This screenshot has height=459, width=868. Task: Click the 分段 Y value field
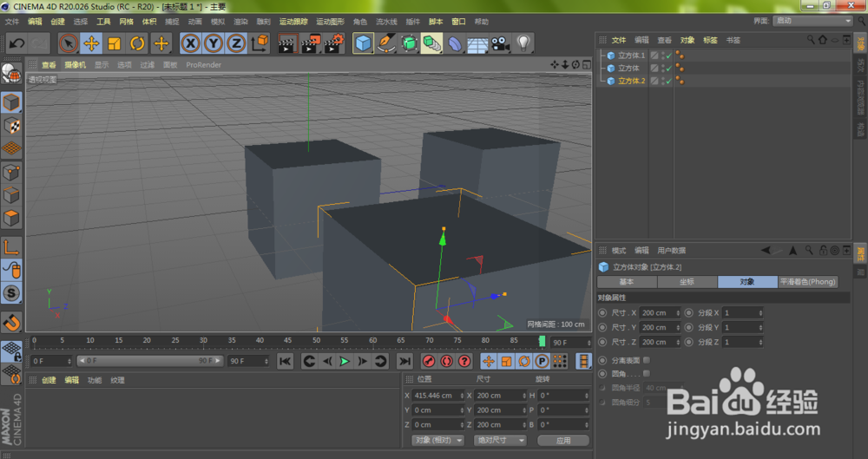(743, 327)
